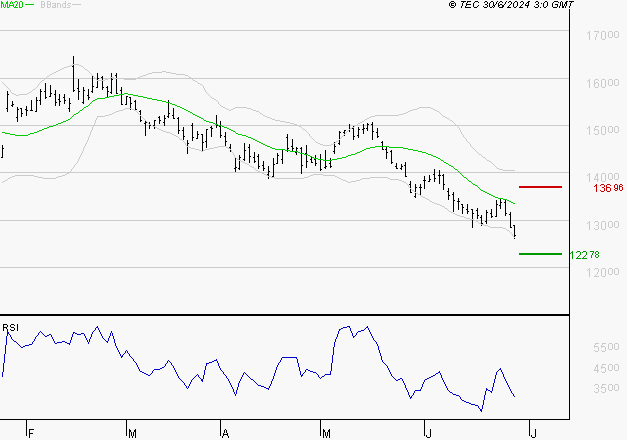Image resolution: width=627 pixels, height=440 pixels.
Task: Click the red 136.96 resistance value
Action: click(x=608, y=188)
